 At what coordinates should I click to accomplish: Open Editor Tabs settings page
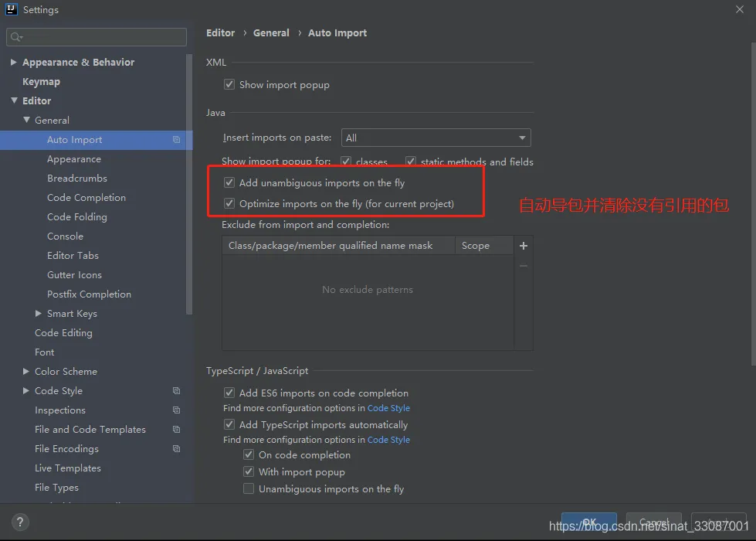tap(73, 255)
